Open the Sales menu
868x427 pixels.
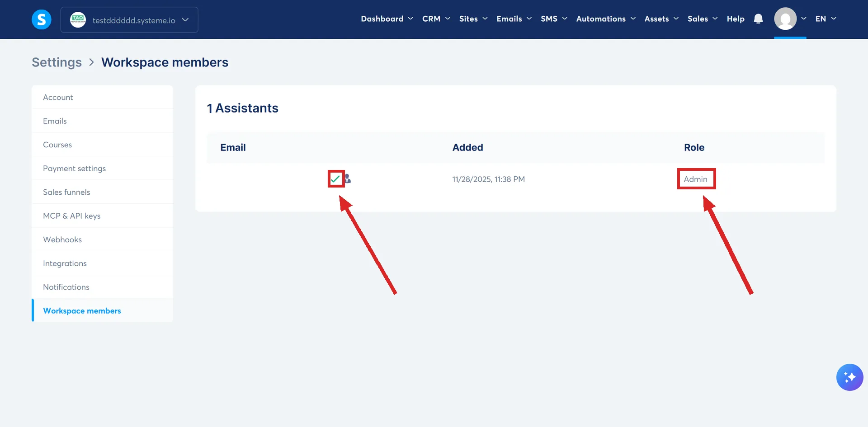coord(703,19)
